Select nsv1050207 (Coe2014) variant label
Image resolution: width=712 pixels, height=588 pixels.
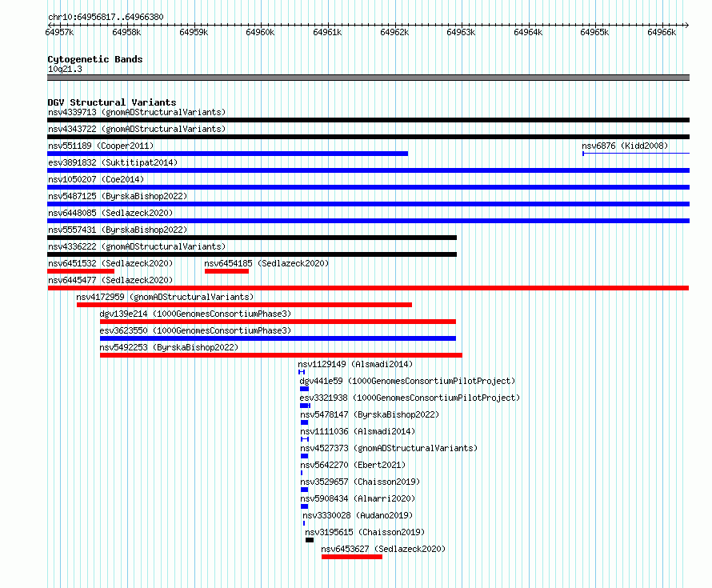click(x=96, y=179)
